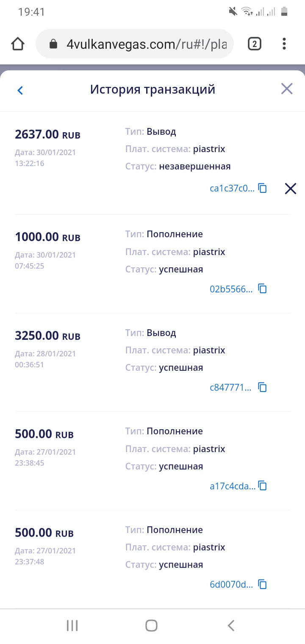Cancel the pending 2637.00 RUB withdrawal

pyautogui.click(x=291, y=189)
